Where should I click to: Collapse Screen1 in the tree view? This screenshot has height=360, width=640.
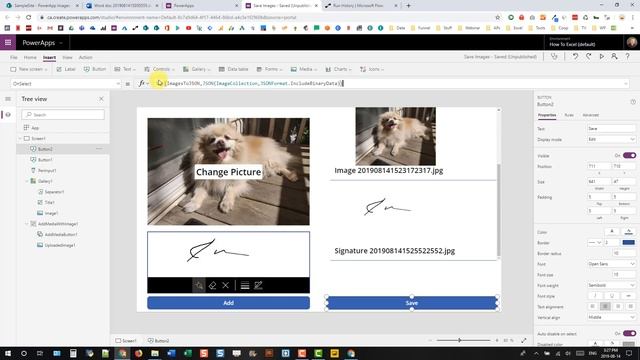(x=20, y=139)
